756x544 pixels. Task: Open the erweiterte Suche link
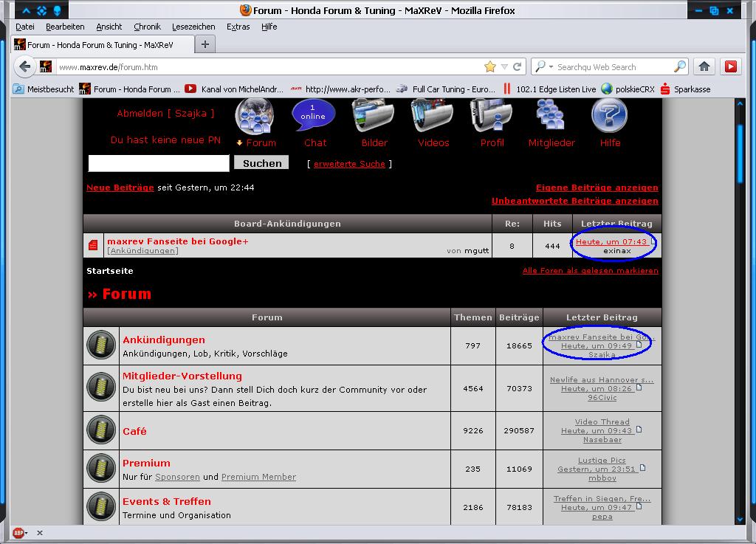pos(349,164)
